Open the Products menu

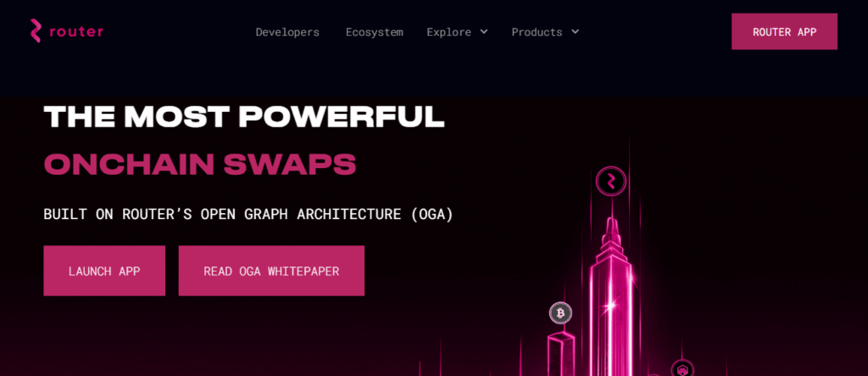pyautogui.click(x=537, y=31)
